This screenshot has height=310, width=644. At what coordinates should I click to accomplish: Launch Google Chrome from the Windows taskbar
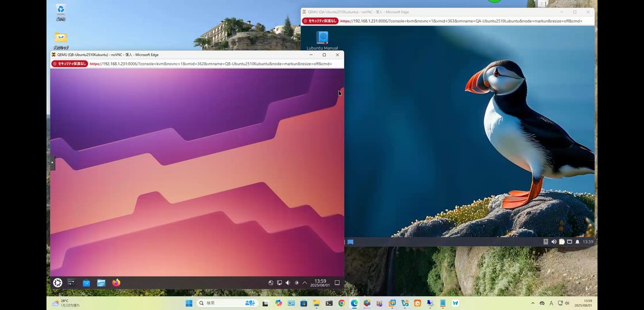341,303
